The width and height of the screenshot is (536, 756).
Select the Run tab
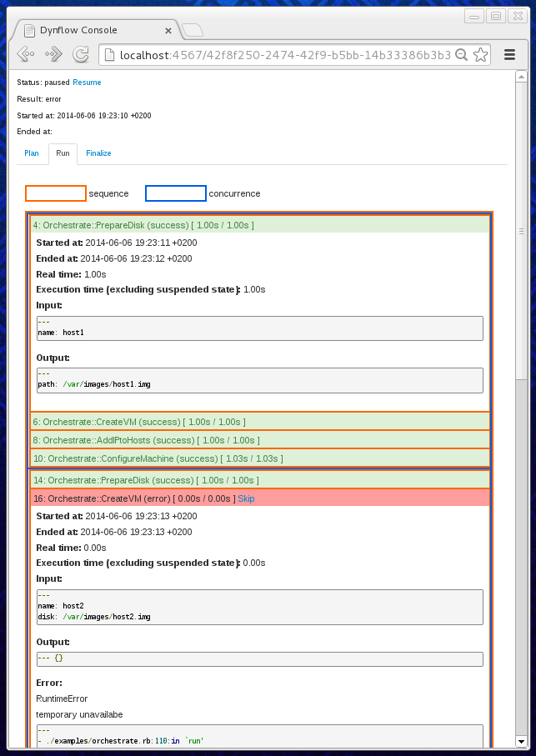63,153
